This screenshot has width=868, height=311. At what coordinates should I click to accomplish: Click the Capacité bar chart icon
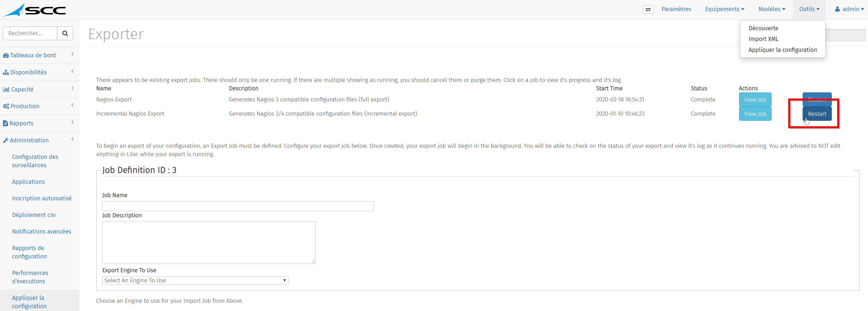(6, 89)
